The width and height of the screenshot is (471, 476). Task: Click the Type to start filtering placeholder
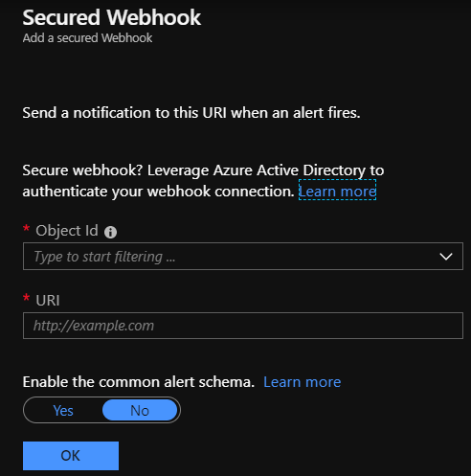[104, 257]
